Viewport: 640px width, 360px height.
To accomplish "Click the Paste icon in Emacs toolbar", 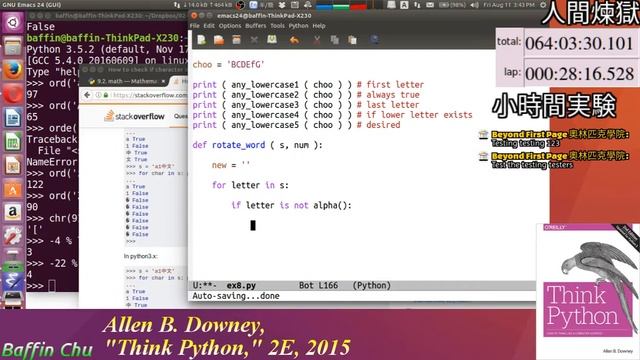I will pos(352,40).
